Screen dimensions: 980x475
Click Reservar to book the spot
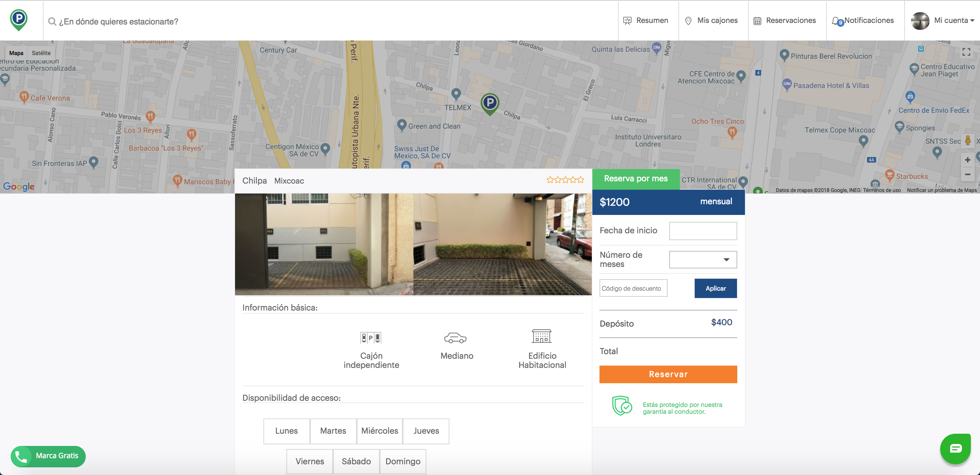point(668,374)
